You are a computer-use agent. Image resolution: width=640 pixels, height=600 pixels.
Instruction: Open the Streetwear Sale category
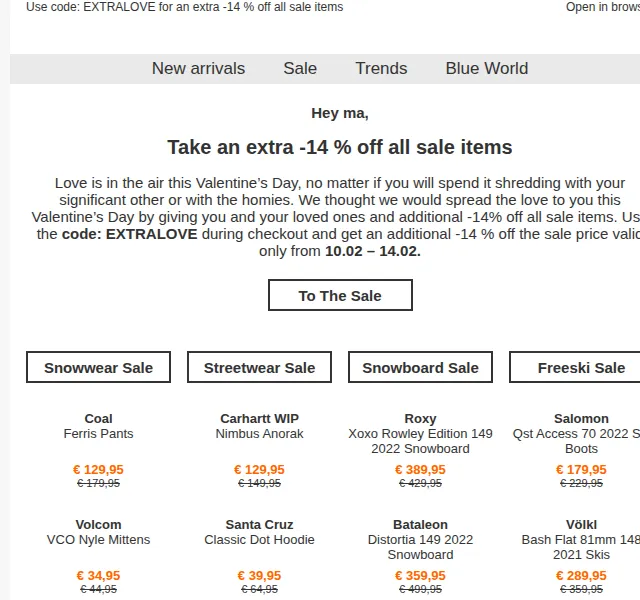(x=259, y=367)
